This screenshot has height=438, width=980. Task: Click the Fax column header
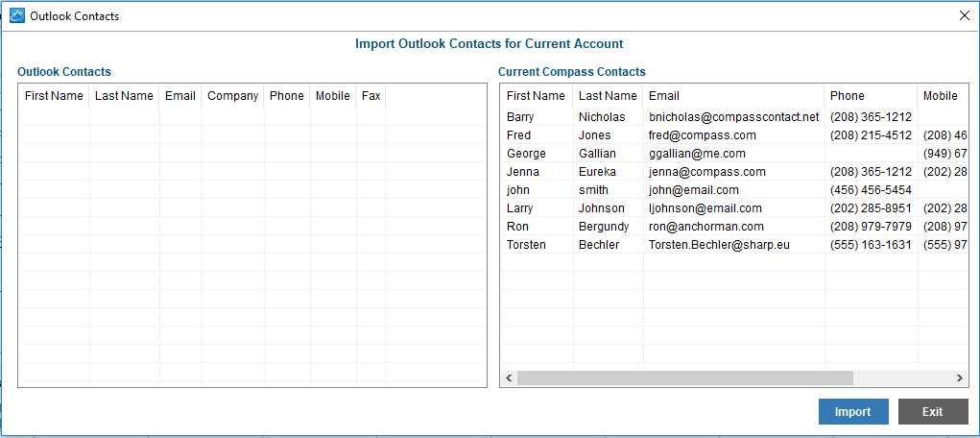370,96
